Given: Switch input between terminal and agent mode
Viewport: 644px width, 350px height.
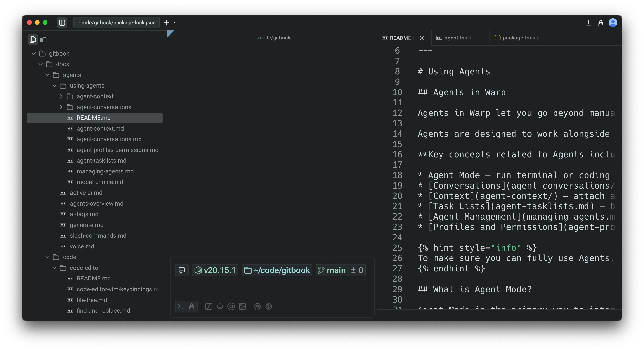Looking at the screenshot, I should tap(186, 306).
